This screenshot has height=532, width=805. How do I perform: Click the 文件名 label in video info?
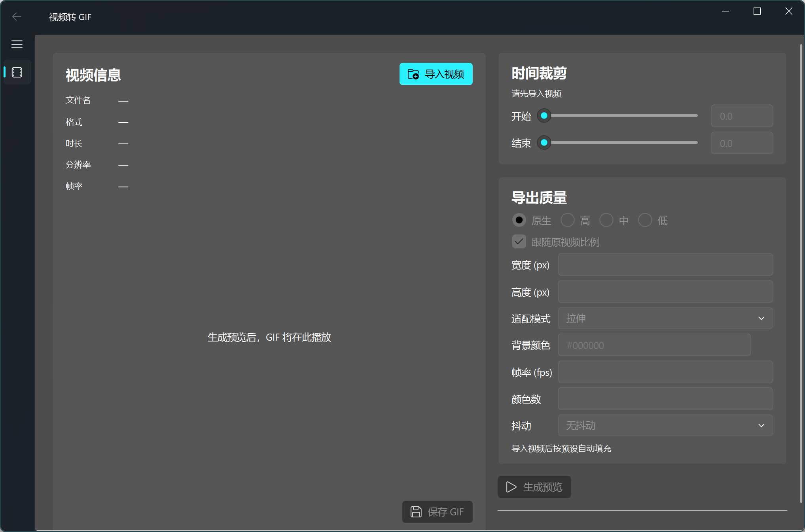78,100
